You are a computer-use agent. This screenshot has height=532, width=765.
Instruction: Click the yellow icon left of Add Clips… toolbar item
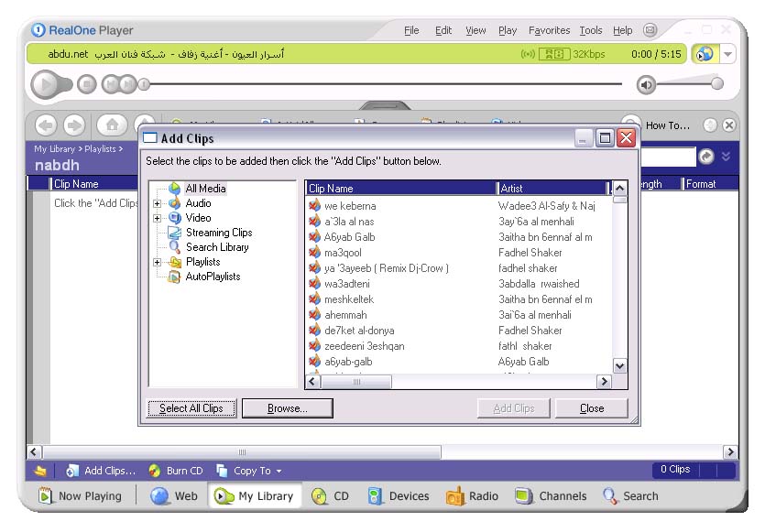(x=40, y=471)
